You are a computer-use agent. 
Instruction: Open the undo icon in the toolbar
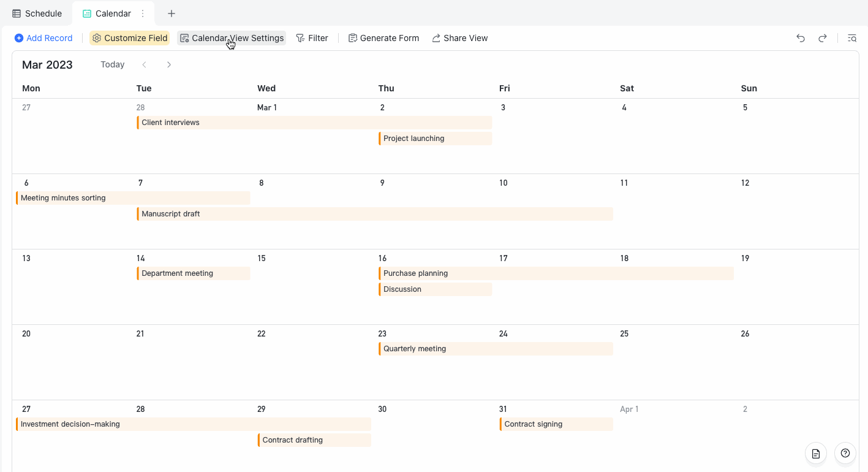point(801,38)
